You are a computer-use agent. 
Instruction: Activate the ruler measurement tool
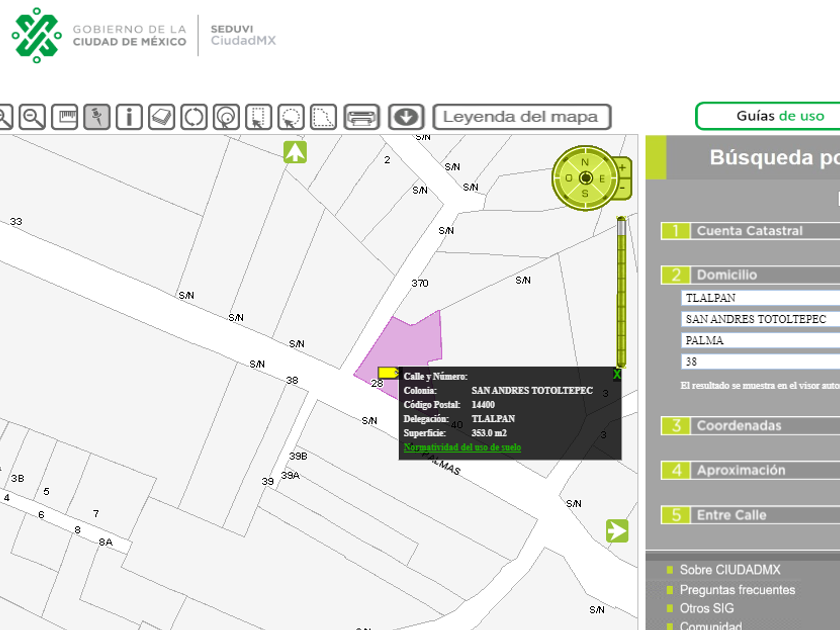65,117
